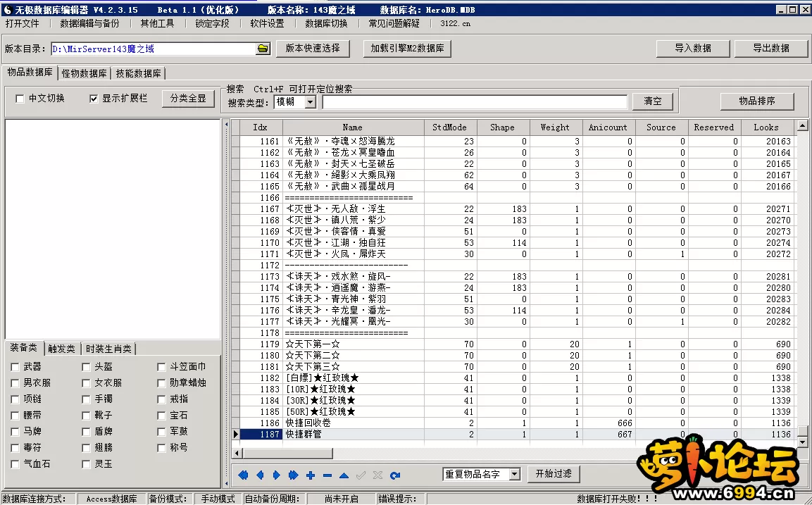
Task: Click the Name column header
Action: pyautogui.click(x=353, y=127)
